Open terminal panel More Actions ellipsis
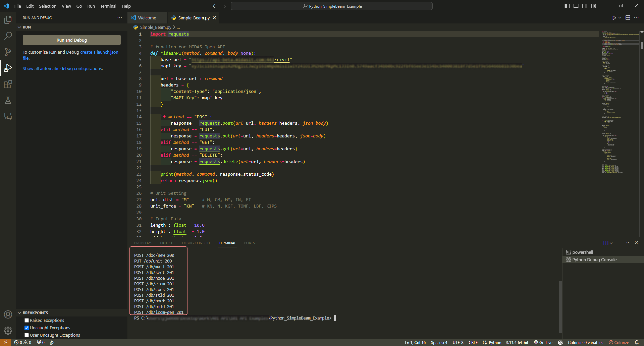This screenshot has height=346, width=644. pos(619,243)
